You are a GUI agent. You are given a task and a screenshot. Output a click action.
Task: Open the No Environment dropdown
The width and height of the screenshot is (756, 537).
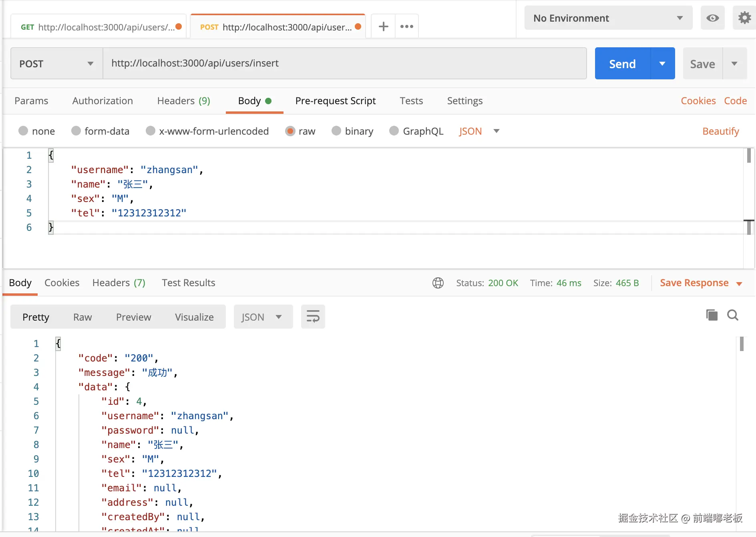pos(608,18)
